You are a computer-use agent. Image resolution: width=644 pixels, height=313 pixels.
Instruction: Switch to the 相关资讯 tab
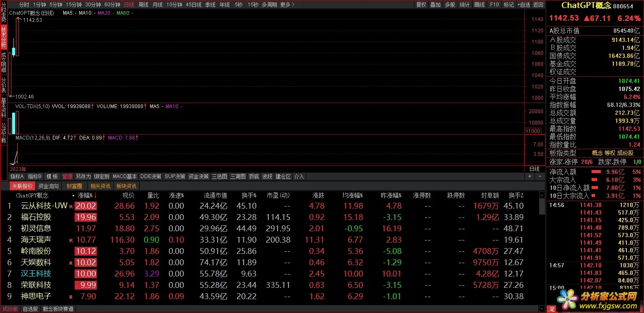click(x=100, y=186)
